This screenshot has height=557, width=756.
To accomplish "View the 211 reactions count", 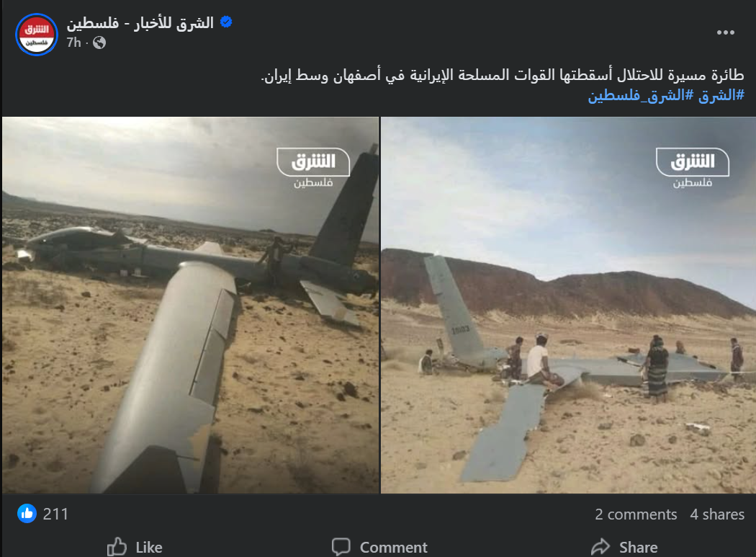I will pyautogui.click(x=55, y=514).
